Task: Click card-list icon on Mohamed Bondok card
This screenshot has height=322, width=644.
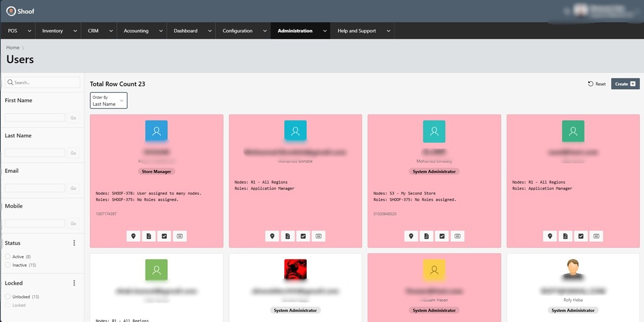Action: [319, 236]
